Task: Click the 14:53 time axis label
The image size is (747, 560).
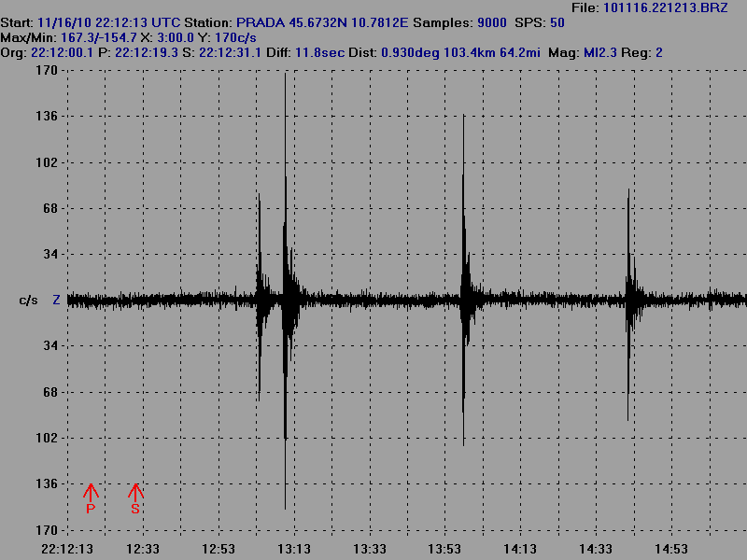Action: pos(671,549)
